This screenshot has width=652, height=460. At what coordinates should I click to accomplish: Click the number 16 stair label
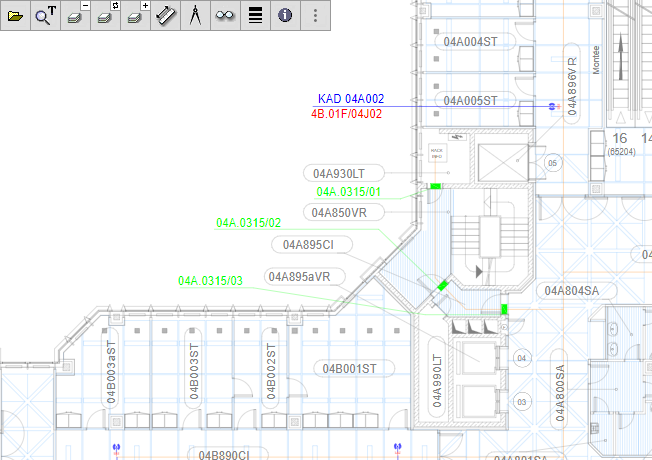[620, 138]
